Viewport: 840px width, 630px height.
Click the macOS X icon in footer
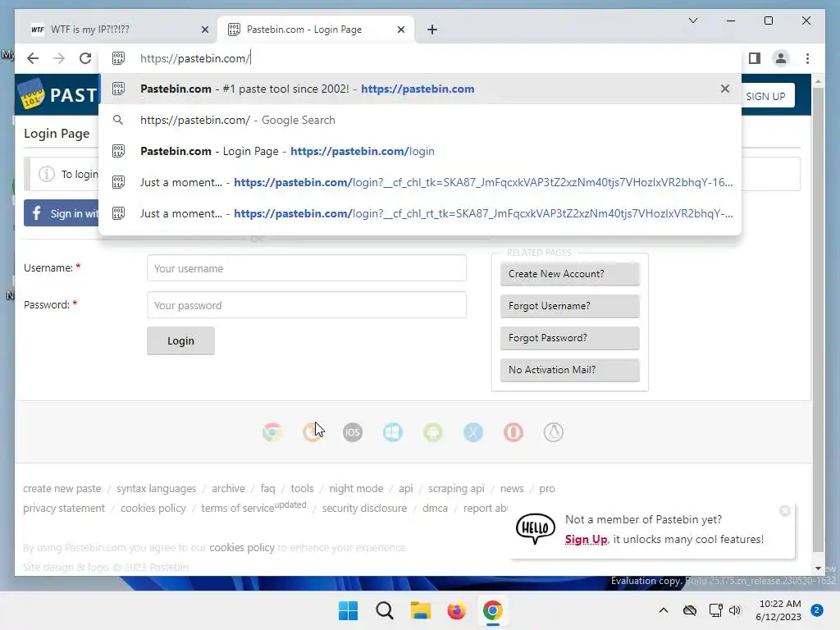click(x=473, y=431)
